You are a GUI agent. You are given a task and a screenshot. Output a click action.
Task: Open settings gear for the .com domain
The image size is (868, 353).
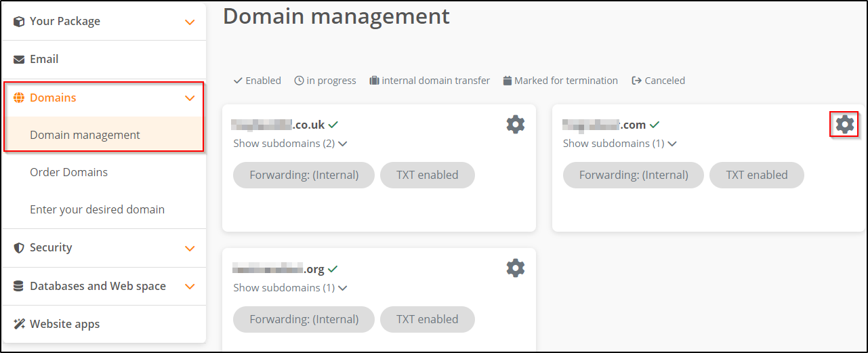click(845, 124)
